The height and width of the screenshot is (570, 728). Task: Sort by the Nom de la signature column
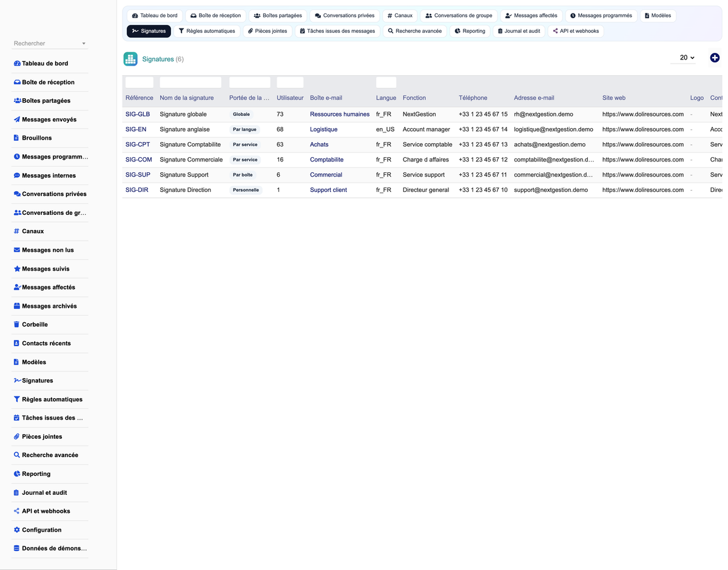point(187,98)
